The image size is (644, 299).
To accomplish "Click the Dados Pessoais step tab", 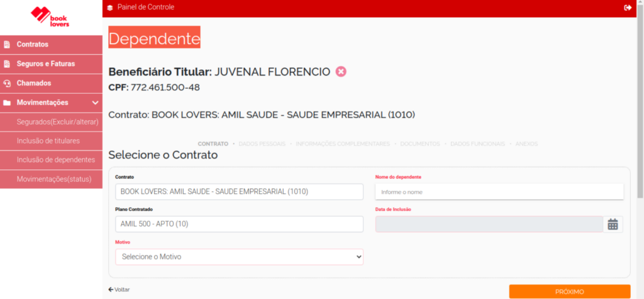I will [x=262, y=144].
